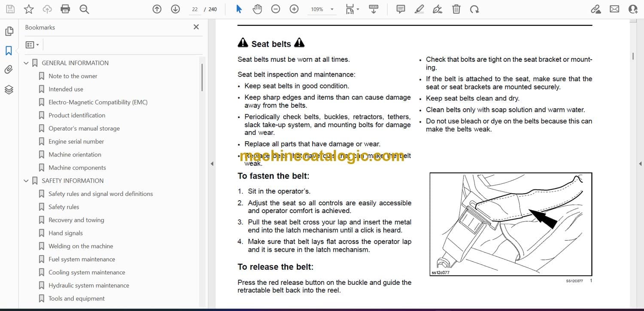Open the layers panel

coord(9,89)
